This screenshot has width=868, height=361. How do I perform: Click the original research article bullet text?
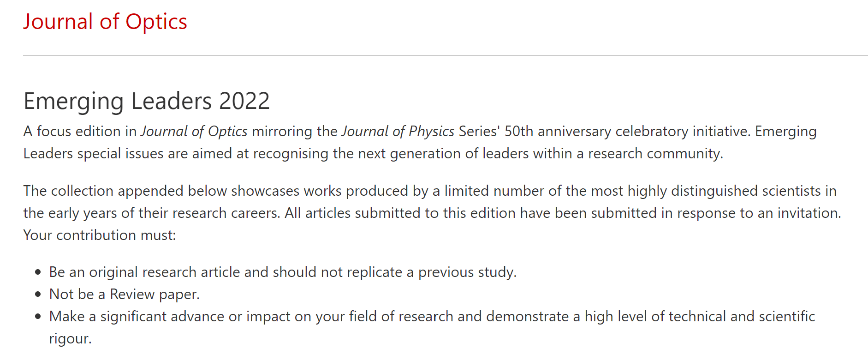tap(282, 272)
